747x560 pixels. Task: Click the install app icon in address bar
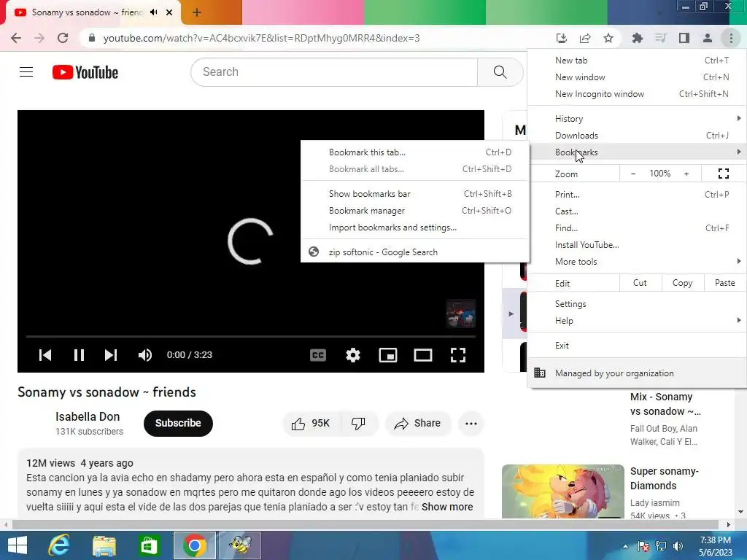(x=561, y=38)
